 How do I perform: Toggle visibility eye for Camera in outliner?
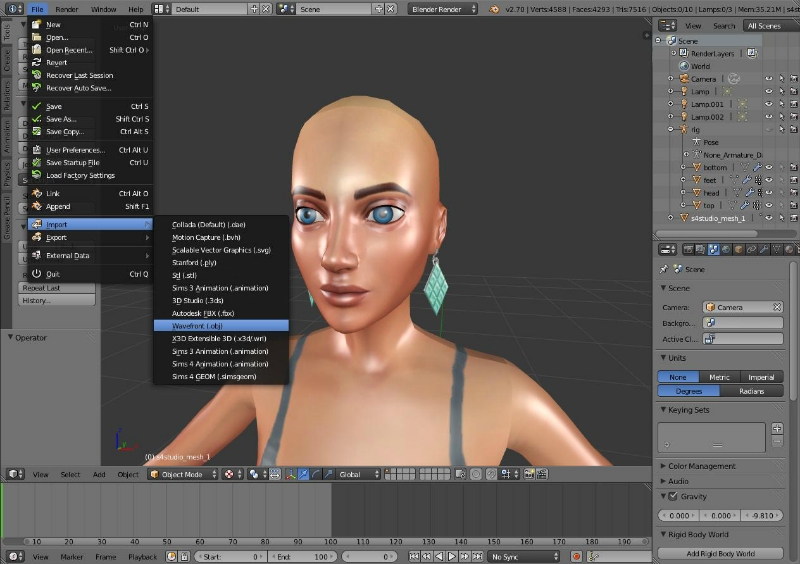[769, 78]
